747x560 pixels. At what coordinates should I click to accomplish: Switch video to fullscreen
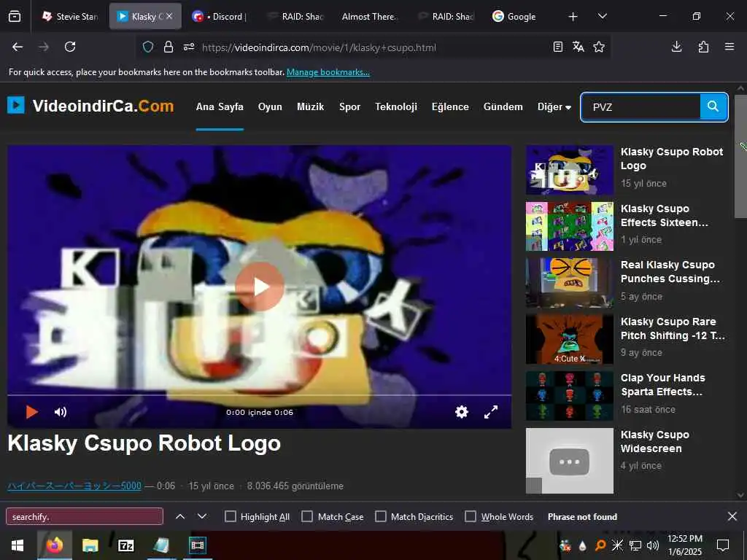click(491, 412)
